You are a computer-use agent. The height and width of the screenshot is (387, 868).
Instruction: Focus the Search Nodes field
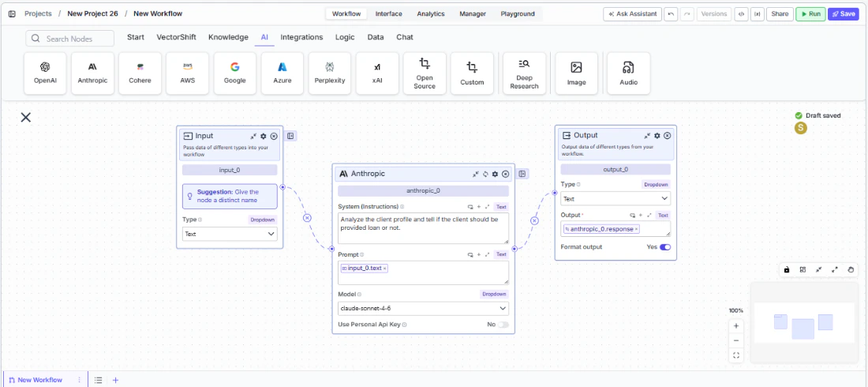(69, 38)
